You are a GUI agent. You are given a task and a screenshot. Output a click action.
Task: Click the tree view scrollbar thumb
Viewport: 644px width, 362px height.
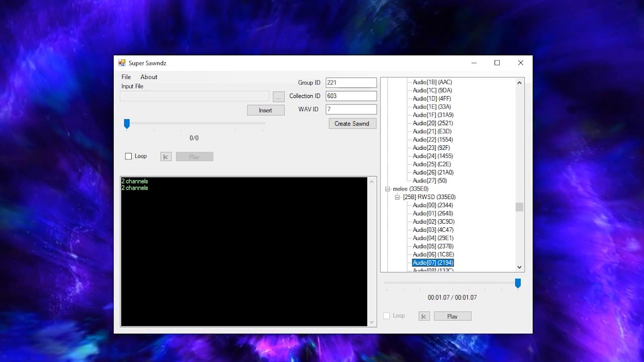[x=520, y=207]
